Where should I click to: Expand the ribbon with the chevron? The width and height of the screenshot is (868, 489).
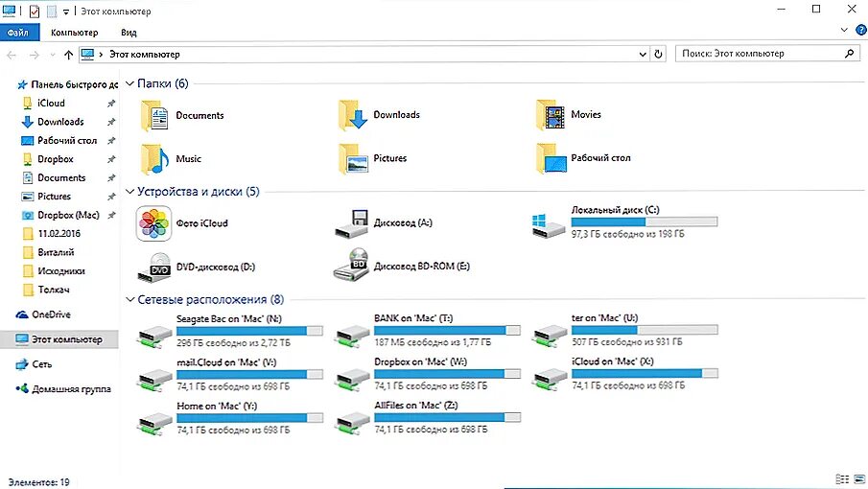click(x=844, y=30)
